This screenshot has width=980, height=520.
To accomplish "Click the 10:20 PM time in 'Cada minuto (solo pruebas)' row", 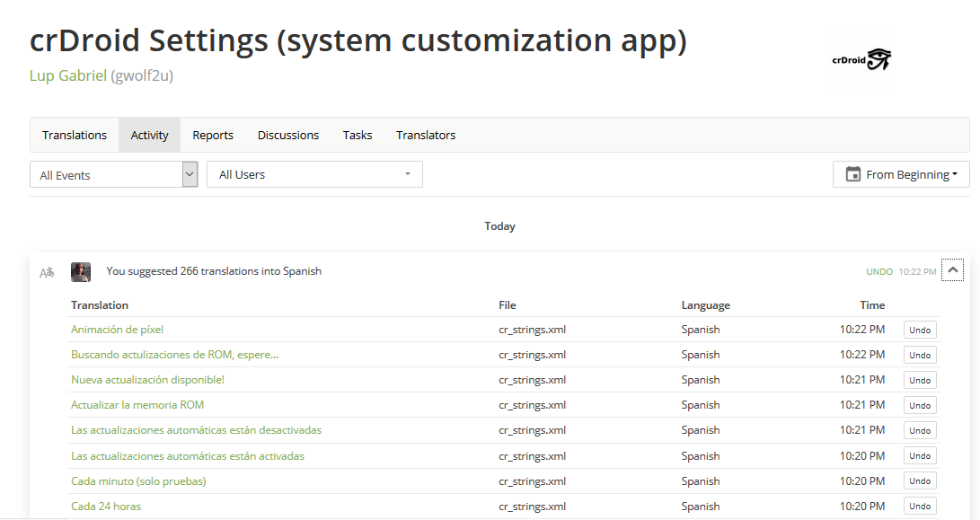I will tap(862, 480).
